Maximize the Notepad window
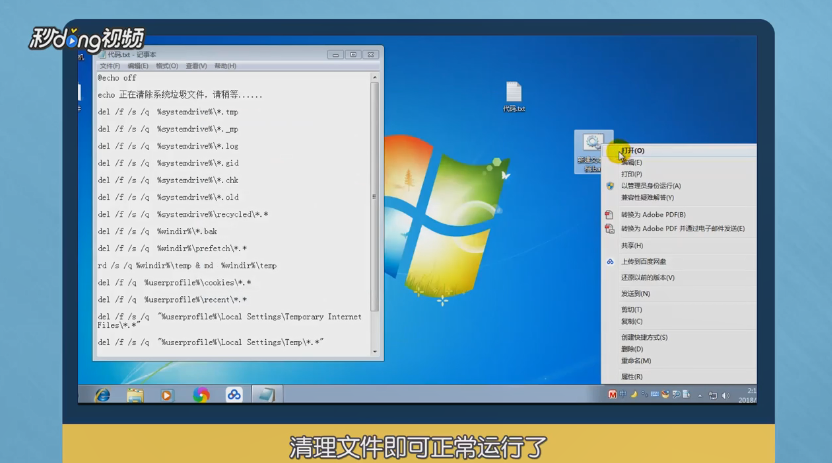The image size is (832, 463). click(x=353, y=55)
